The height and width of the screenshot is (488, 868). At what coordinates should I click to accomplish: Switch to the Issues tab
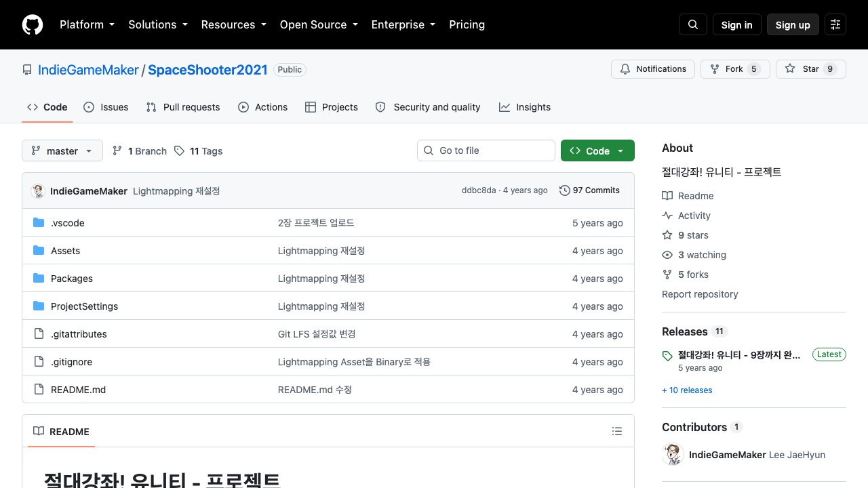click(106, 107)
